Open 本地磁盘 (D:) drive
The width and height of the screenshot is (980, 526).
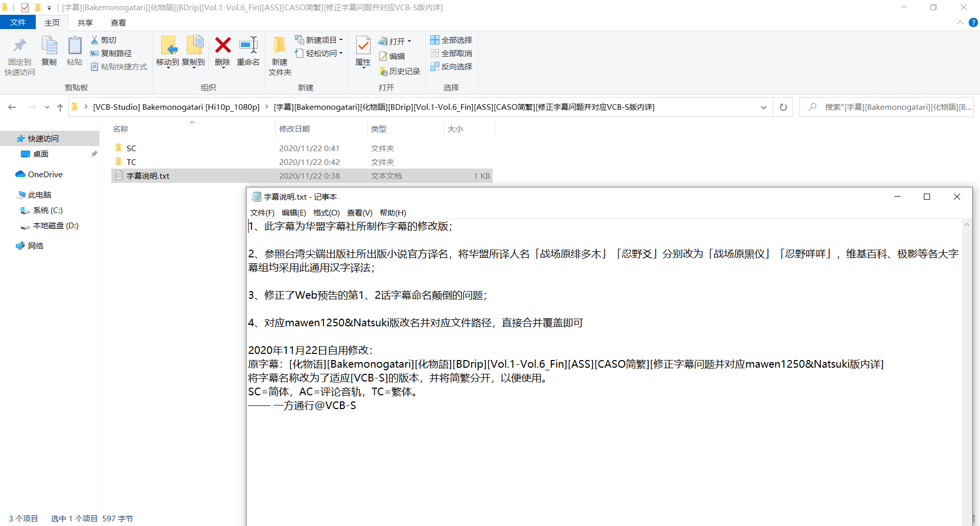50,225
